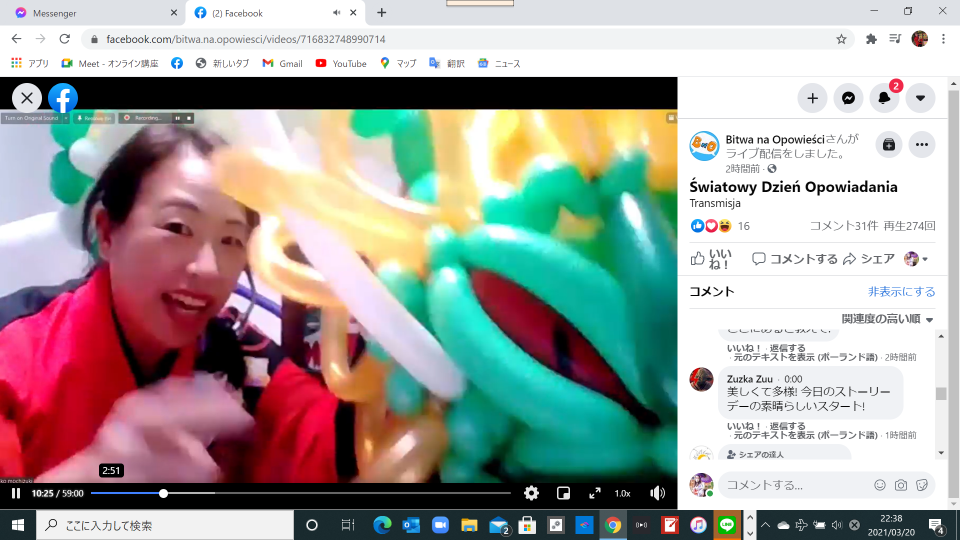Screen dimensions: 960x540
Task: Add sticker to comment
Action: (x=921, y=485)
